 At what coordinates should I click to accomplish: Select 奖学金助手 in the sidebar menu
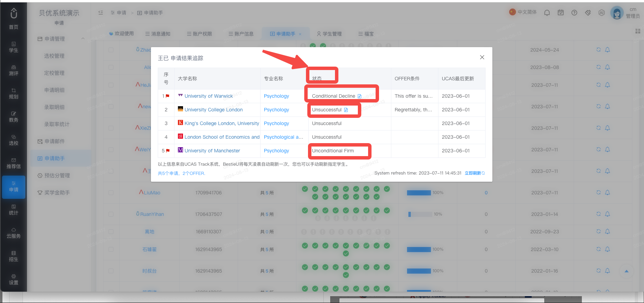57,193
